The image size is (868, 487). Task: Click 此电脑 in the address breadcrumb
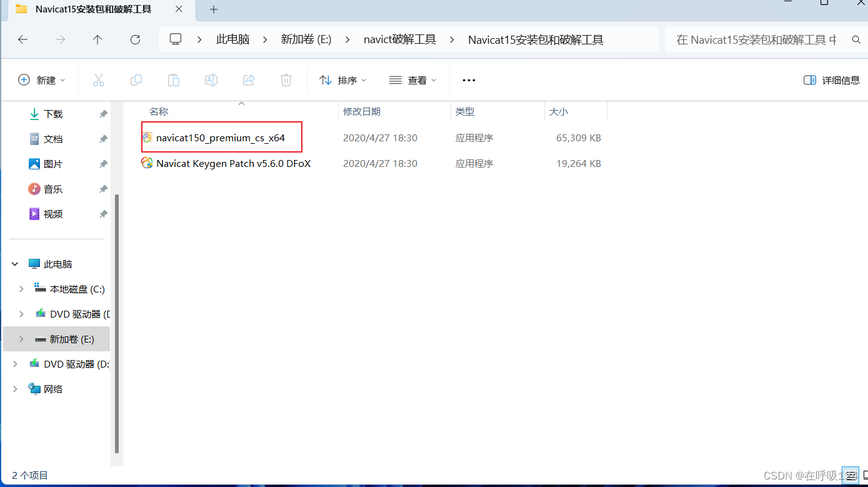pyautogui.click(x=232, y=39)
